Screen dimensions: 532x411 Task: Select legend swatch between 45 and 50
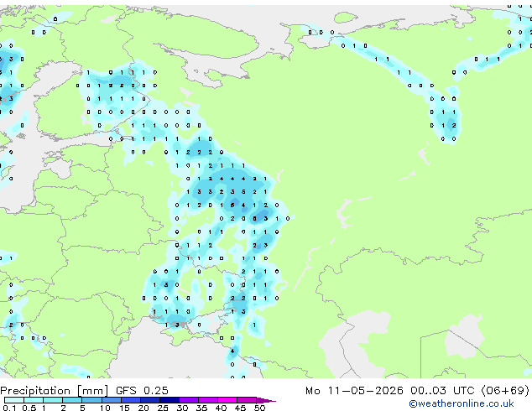tap(247, 400)
